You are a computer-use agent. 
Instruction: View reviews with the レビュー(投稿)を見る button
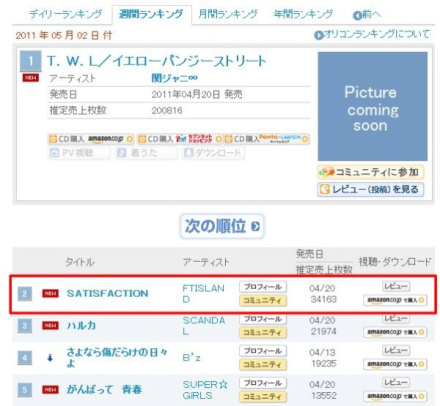click(x=371, y=189)
